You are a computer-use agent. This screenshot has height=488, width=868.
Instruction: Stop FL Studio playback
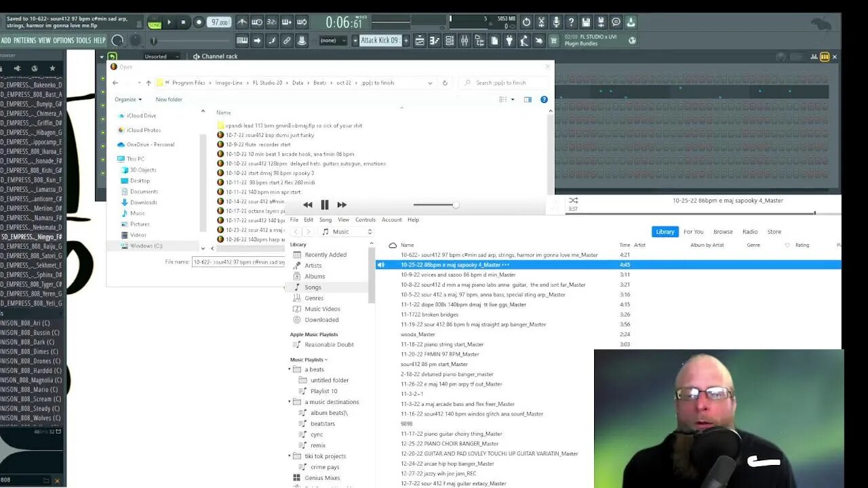click(x=183, y=22)
